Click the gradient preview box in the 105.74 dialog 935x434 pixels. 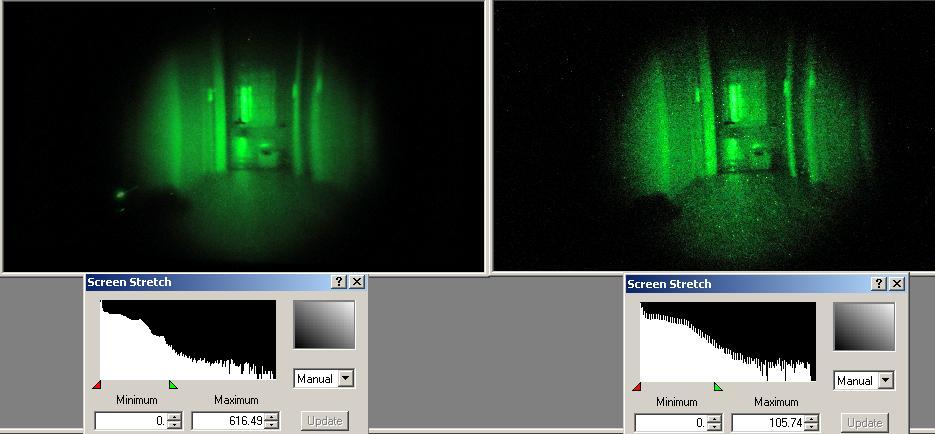pos(864,327)
